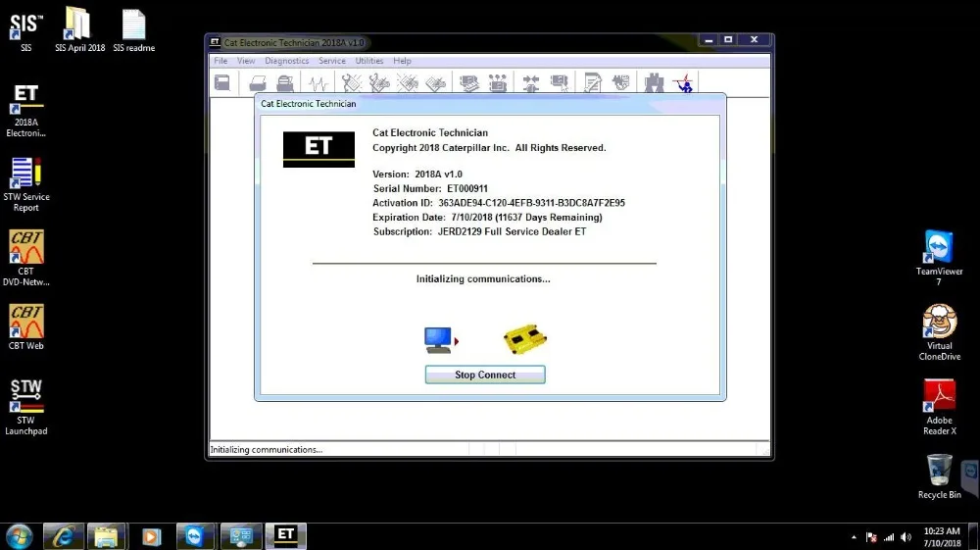Click the Configuration tool toolbar icon

(x=498, y=82)
